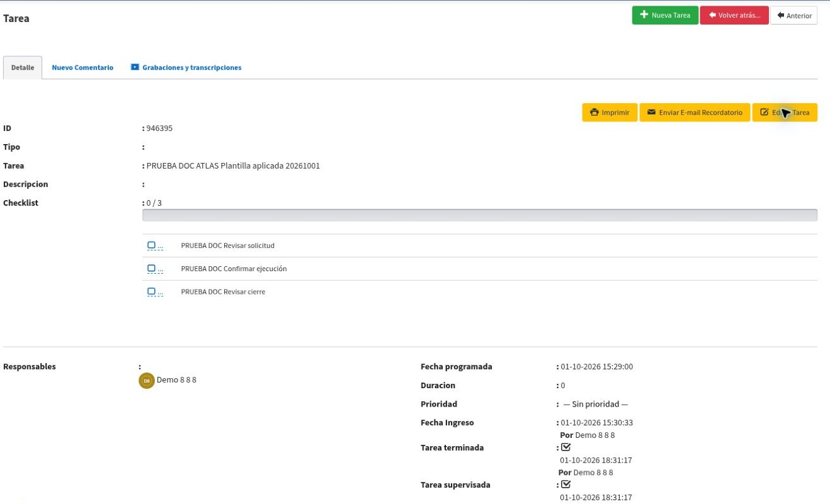Open Grabaciones y transcripciones tab
This screenshot has width=830, height=504.
(x=186, y=67)
